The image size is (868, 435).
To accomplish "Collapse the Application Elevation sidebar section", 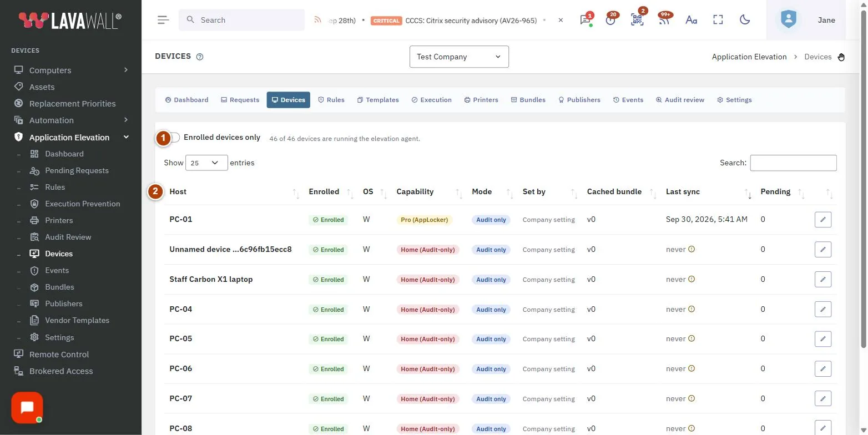I will (72, 138).
